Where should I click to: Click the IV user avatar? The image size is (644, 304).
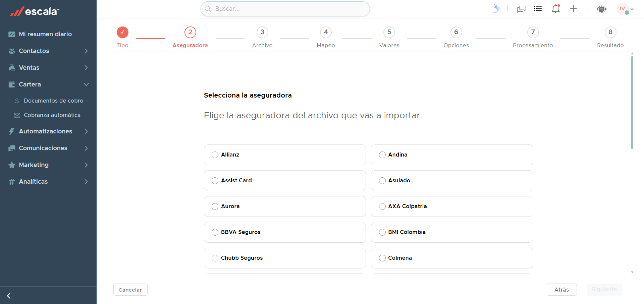(623, 9)
